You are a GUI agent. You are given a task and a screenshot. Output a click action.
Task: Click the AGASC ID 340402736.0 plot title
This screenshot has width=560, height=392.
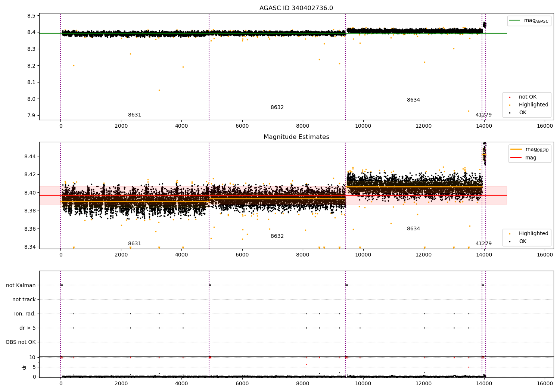click(x=296, y=8)
